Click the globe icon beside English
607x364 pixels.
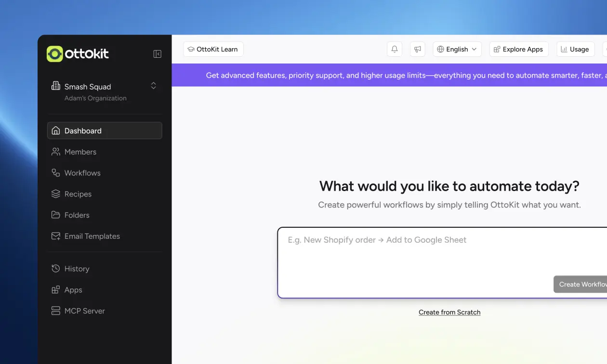[x=440, y=49]
